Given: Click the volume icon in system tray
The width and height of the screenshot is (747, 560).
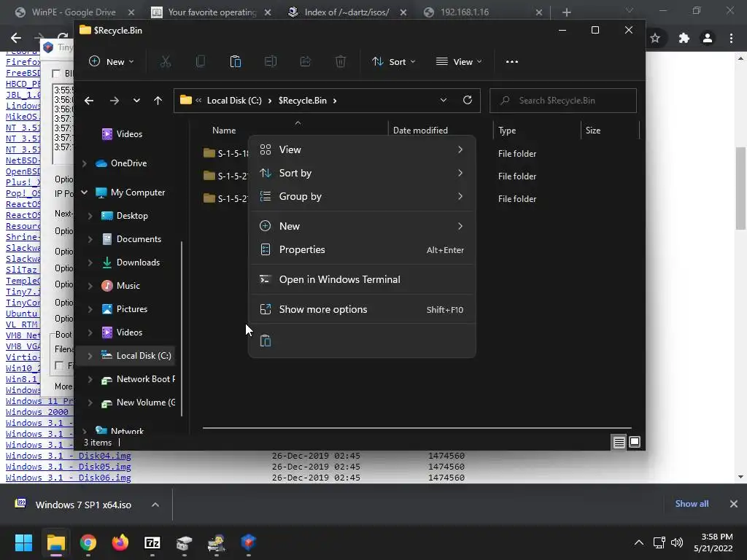Looking at the screenshot, I should pyautogui.click(x=677, y=542).
